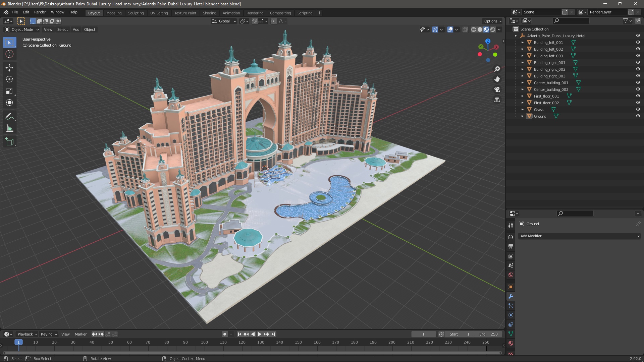Select the Annotate tool
The image size is (644, 362).
(x=9, y=117)
